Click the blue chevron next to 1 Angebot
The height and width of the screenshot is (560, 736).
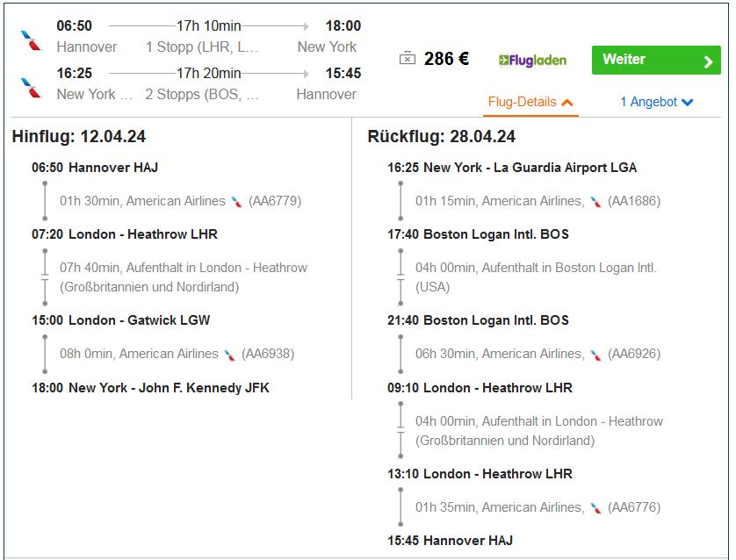tap(687, 102)
